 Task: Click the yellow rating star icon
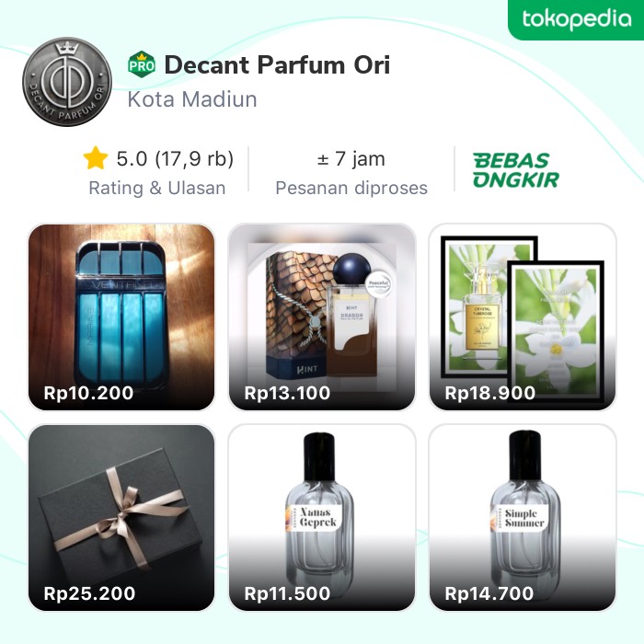coord(96,158)
